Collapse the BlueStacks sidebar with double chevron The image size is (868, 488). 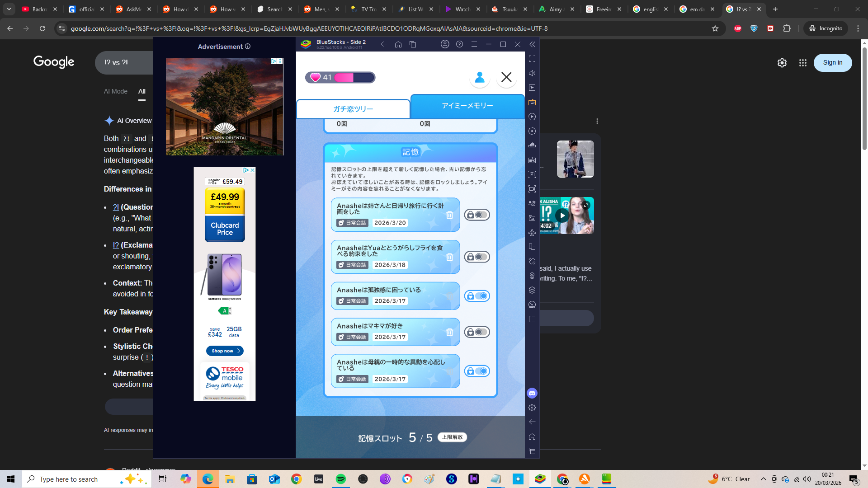click(x=532, y=44)
